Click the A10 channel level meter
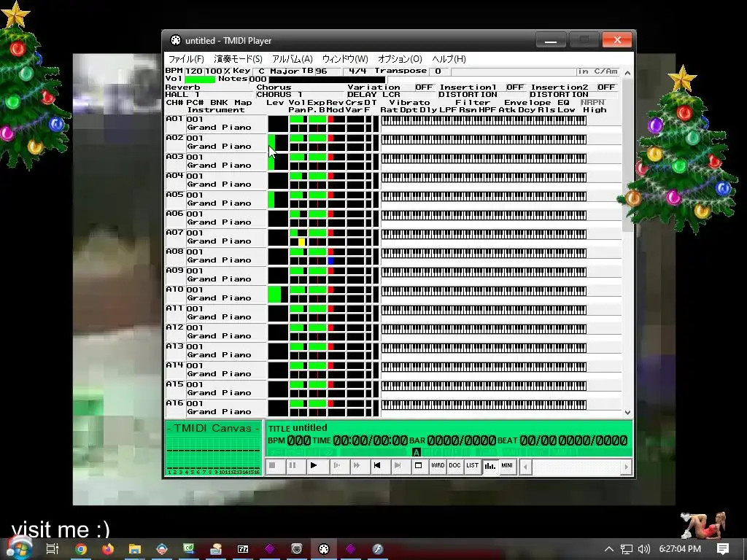 point(278,295)
